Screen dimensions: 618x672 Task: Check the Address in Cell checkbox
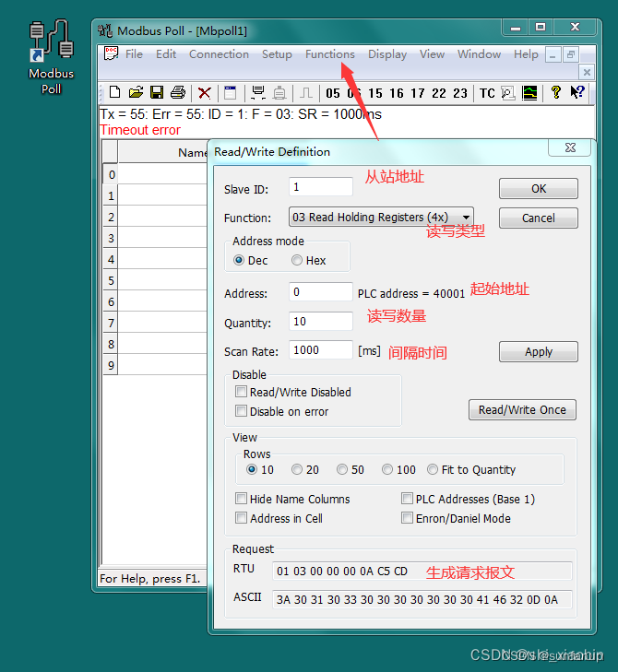click(x=241, y=518)
